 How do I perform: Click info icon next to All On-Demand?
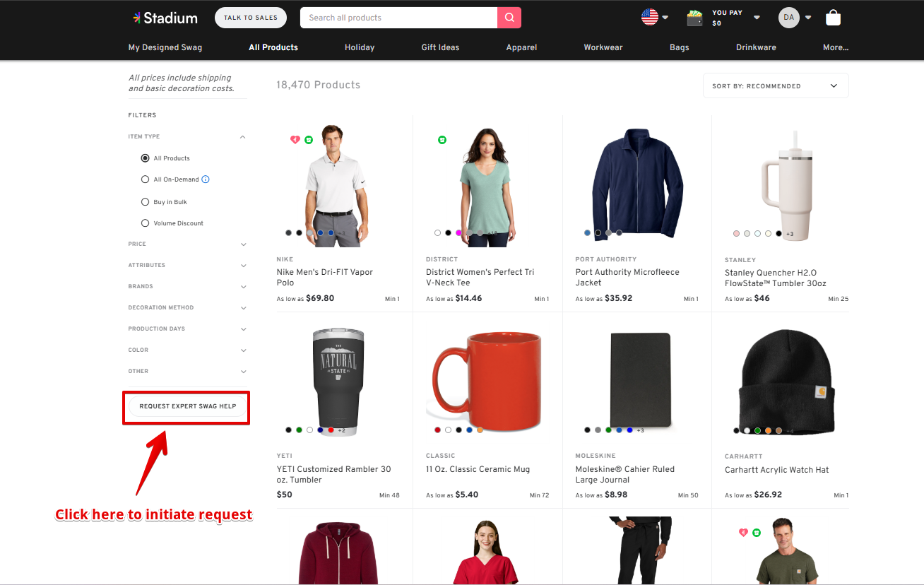click(206, 179)
